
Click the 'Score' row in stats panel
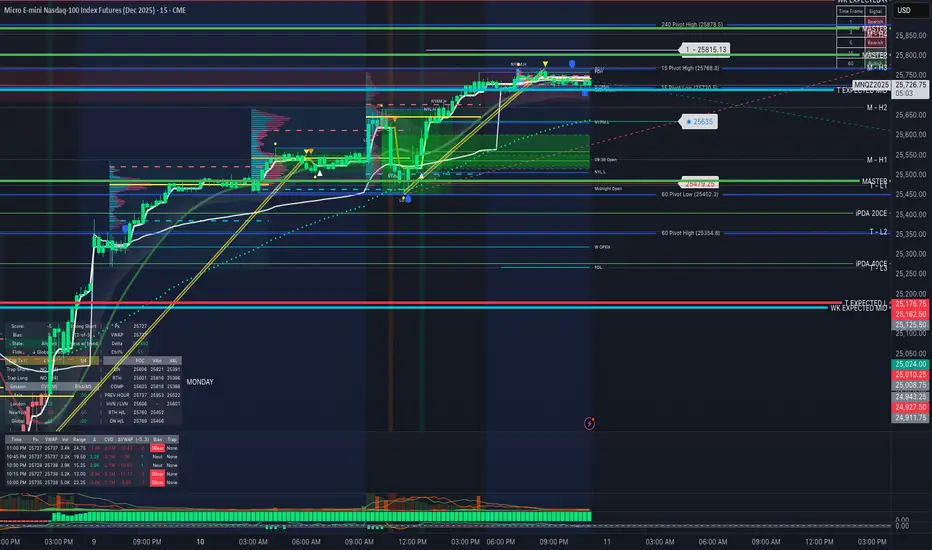tap(52, 326)
